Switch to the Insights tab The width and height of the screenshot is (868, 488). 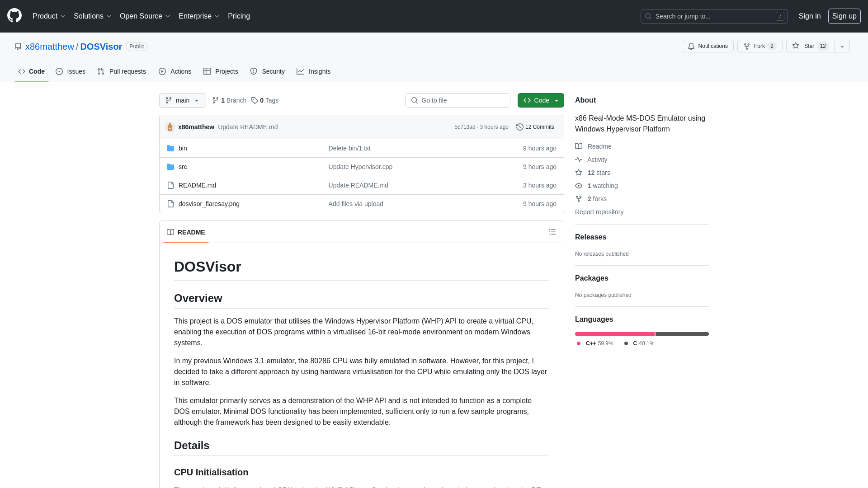tap(314, 71)
